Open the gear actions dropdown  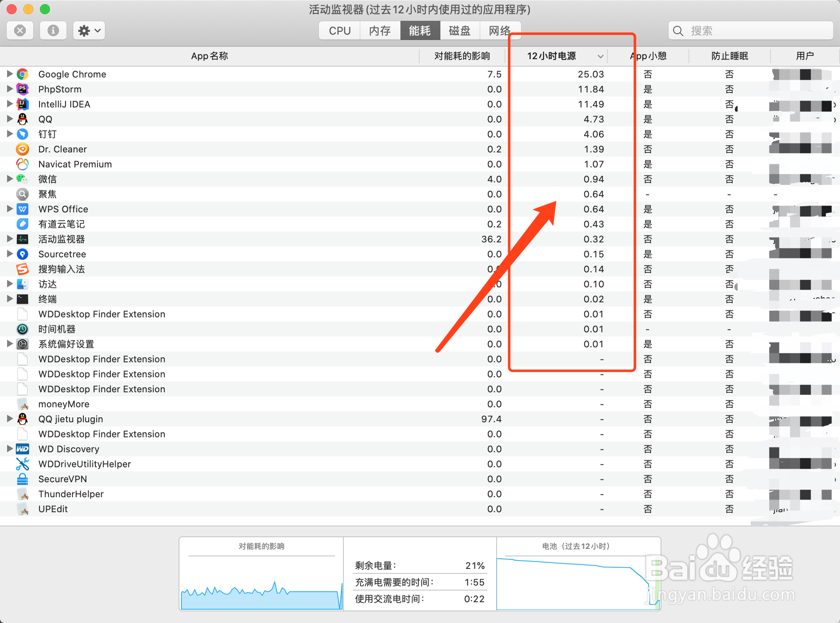(x=89, y=30)
